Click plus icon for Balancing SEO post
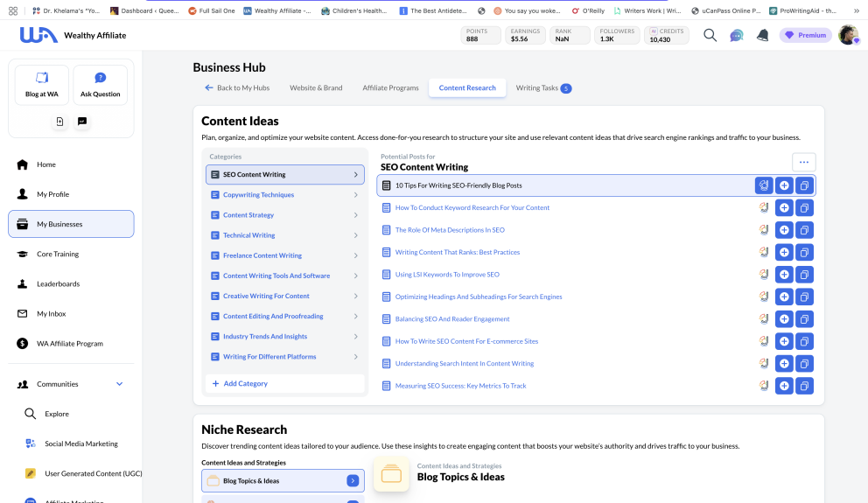Viewport: 868px width, 503px height. point(784,319)
